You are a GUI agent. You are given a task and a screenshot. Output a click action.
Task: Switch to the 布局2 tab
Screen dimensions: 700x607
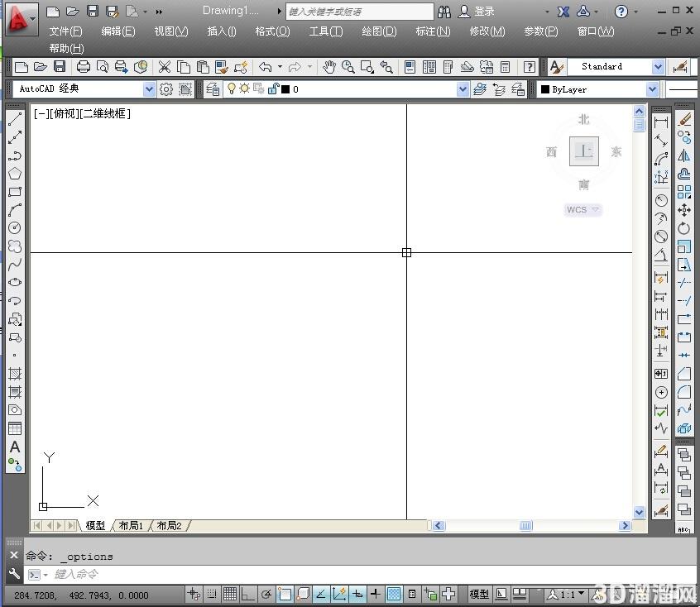170,526
